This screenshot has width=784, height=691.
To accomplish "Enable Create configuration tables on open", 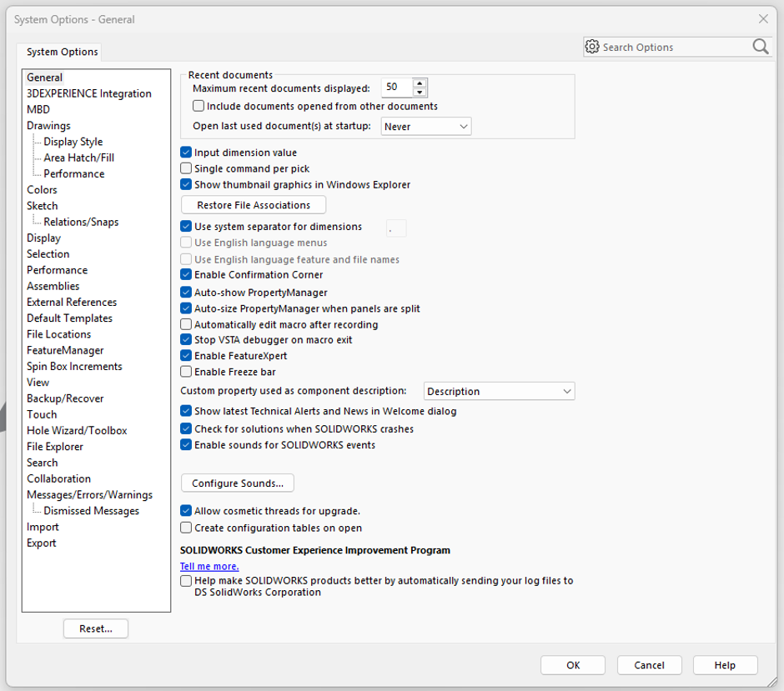I will pos(186,528).
